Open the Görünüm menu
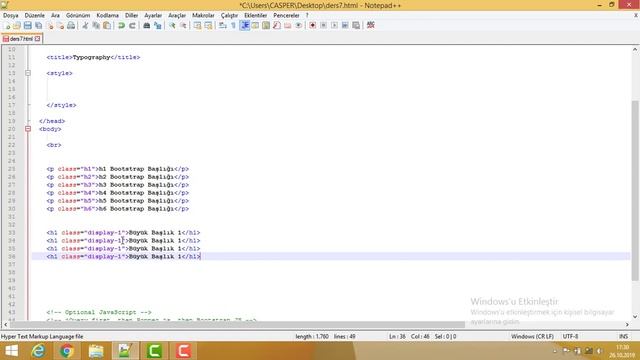Screen dimensions: 640x360 pyautogui.click(x=78, y=15)
